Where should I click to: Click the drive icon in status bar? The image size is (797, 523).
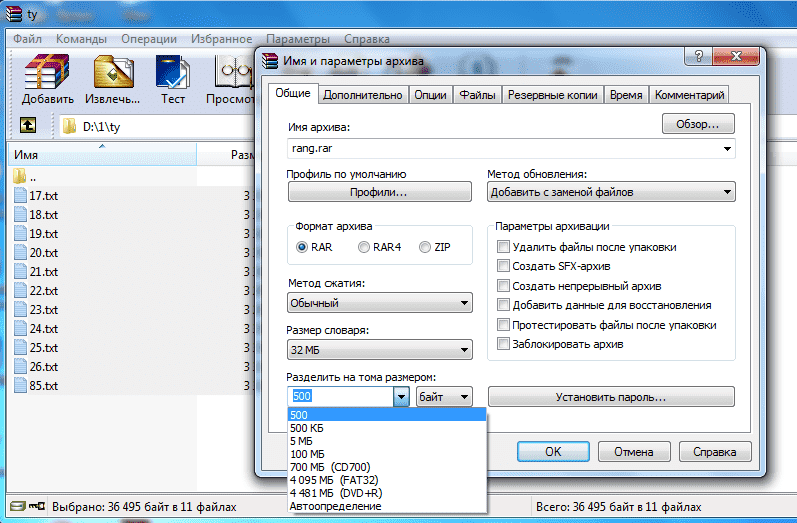click(x=18, y=506)
